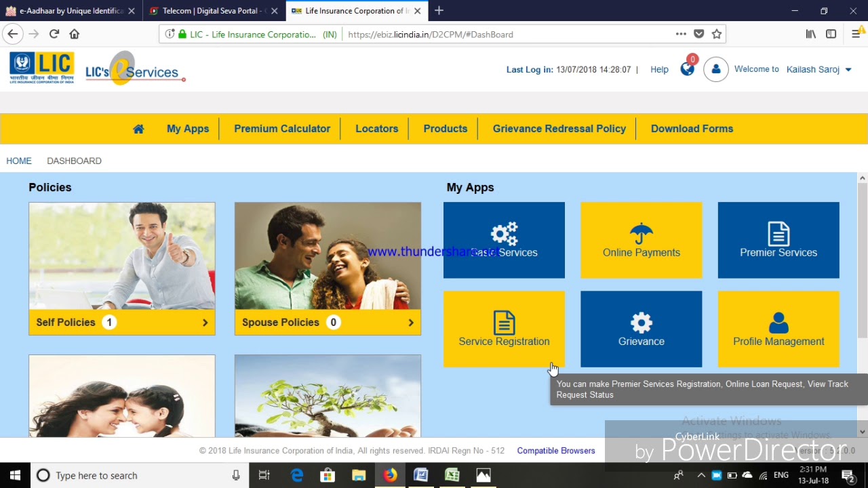This screenshot has width=868, height=488.
Task: Click the page scrollbar up arrow
Action: point(863,178)
